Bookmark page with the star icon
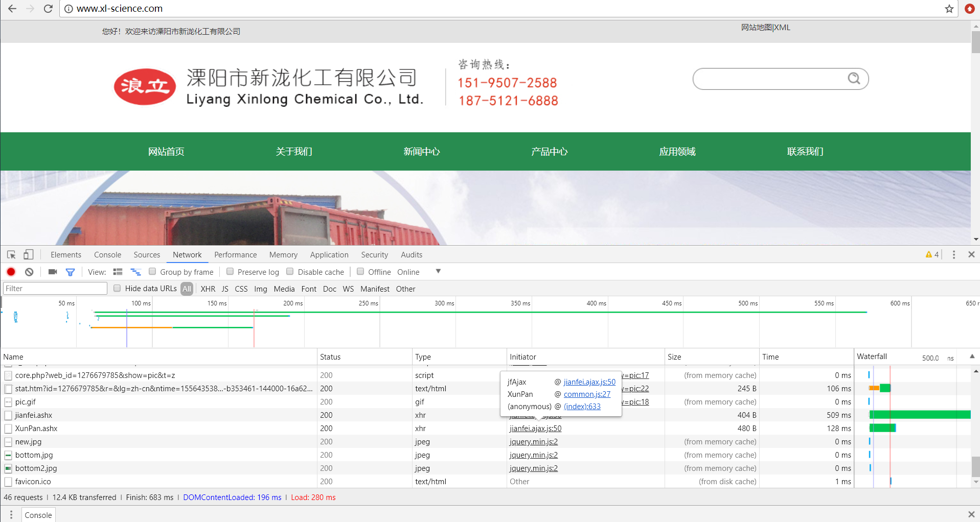 pyautogui.click(x=949, y=9)
